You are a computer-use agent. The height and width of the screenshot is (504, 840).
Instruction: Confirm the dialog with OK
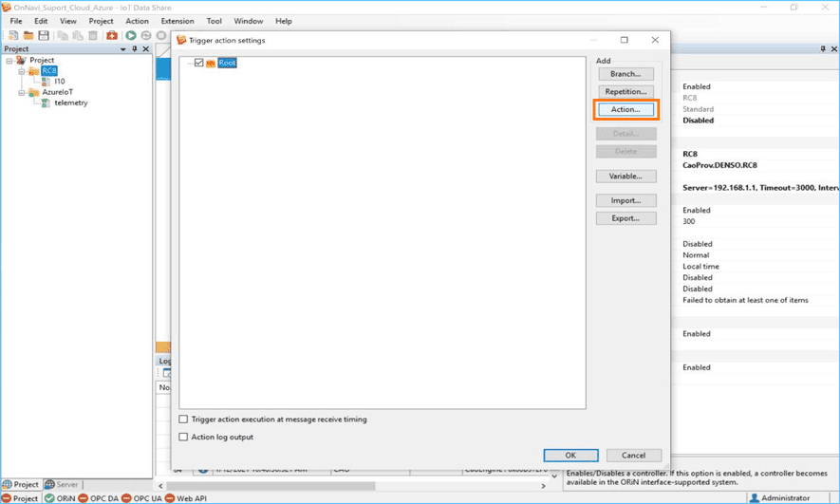point(570,456)
